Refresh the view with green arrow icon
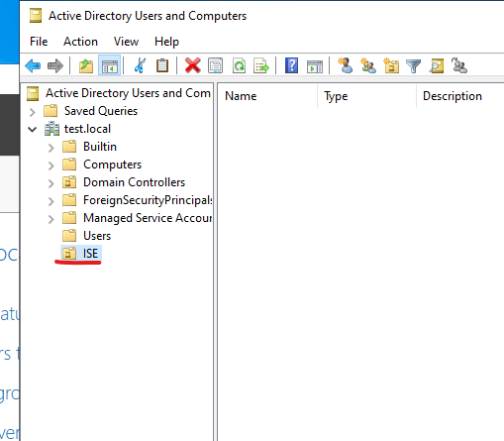Viewport: 504px width, 441px height. 239,65
